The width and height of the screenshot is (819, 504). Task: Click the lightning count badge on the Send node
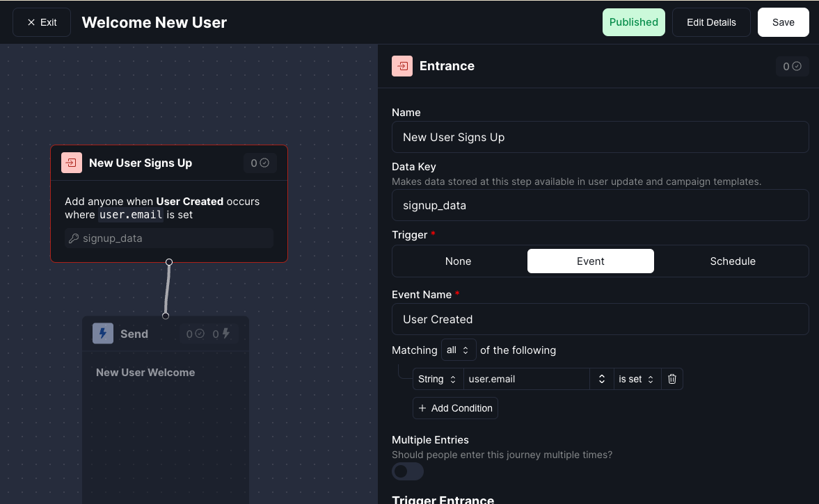[222, 334]
